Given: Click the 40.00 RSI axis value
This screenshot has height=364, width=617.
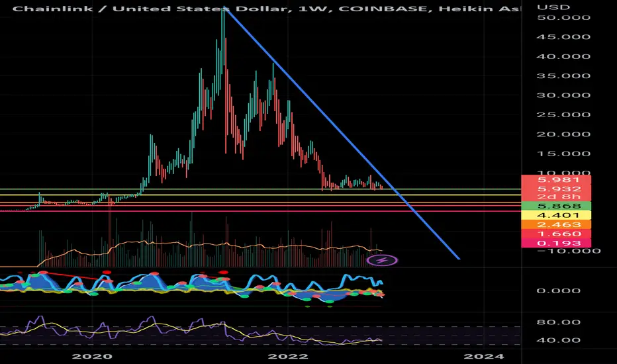Looking at the screenshot, I should [558, 340].
